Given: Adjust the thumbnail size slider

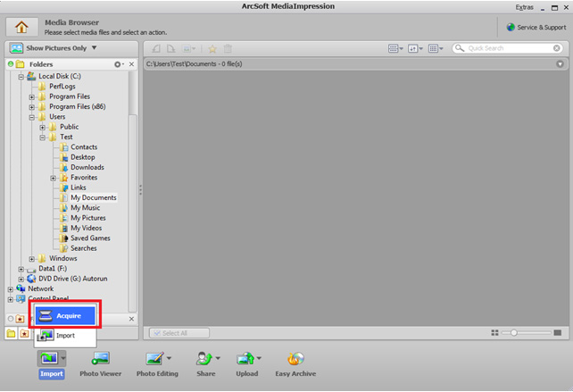Looking at the screenshot, I should coord(514,333).
